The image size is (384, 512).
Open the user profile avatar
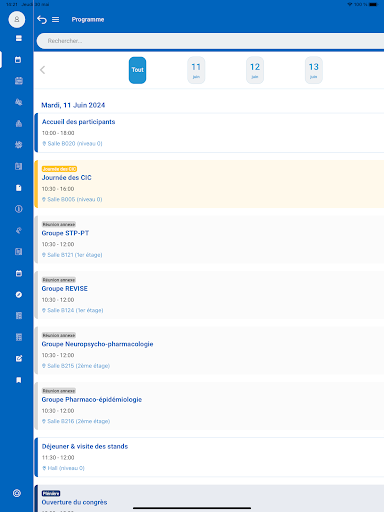click(x=17, y=19)
